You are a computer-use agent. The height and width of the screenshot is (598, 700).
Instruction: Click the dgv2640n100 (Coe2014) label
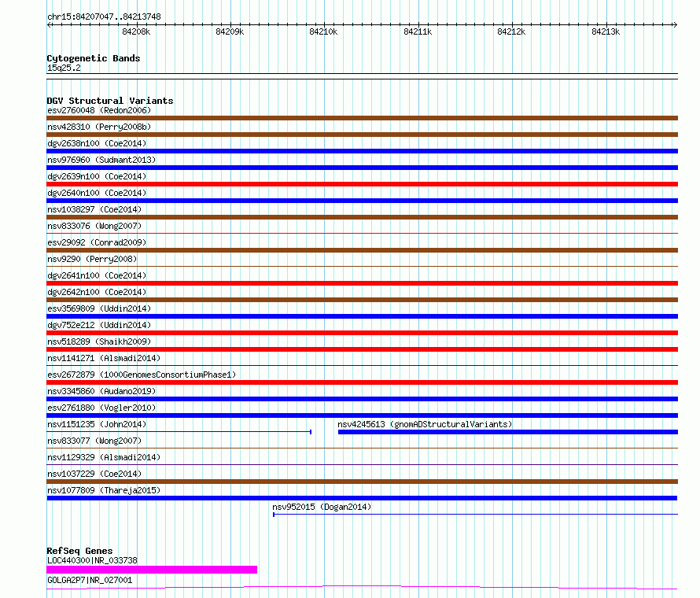97,193
